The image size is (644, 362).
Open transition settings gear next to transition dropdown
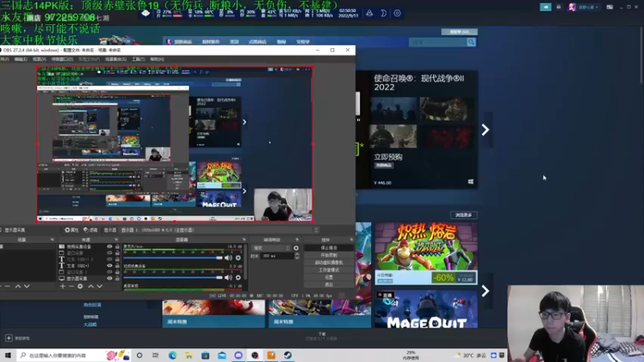point(296,248)
